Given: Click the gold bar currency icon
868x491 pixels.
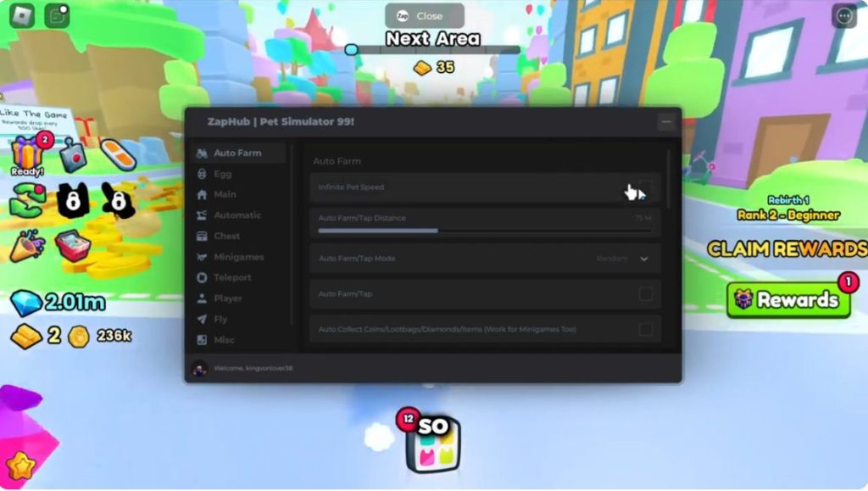Looking at the screenshot, I should point(26,336).
